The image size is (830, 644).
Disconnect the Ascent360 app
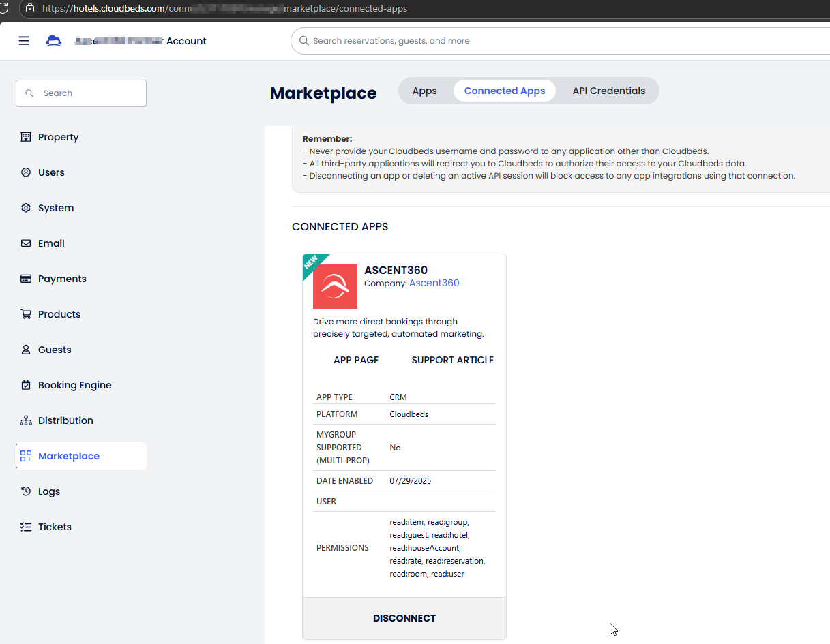[404, 618]
